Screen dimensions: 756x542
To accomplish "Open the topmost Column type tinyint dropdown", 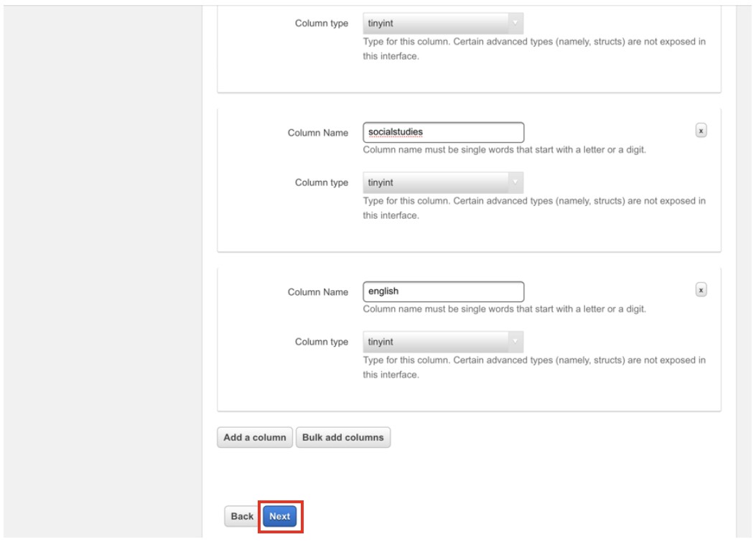I will click(443, 24).
